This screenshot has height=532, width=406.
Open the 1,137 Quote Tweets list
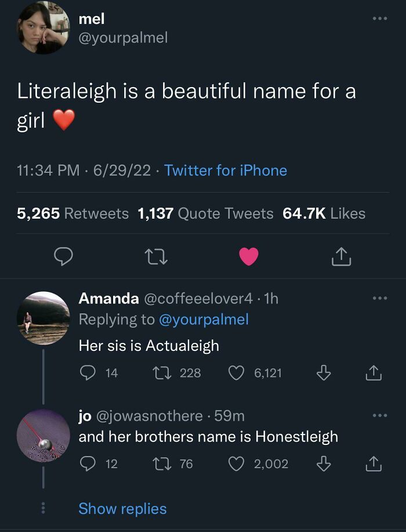tap(205, 213)
